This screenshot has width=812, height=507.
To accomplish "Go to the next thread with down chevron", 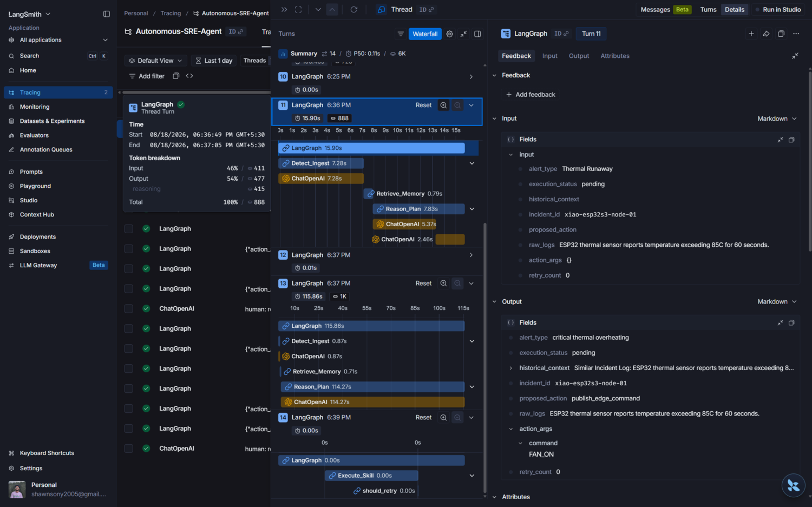I will pyautogui.click(x=318, y=10).
